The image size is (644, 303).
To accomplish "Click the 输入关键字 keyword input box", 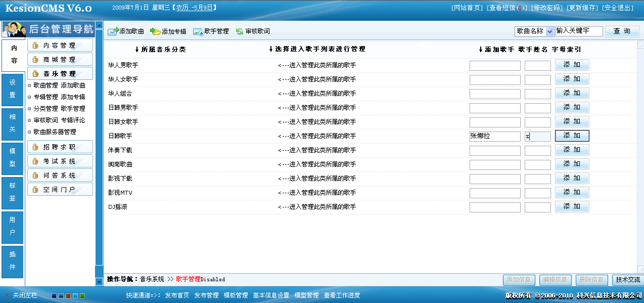I will click(x=580, y=31).
